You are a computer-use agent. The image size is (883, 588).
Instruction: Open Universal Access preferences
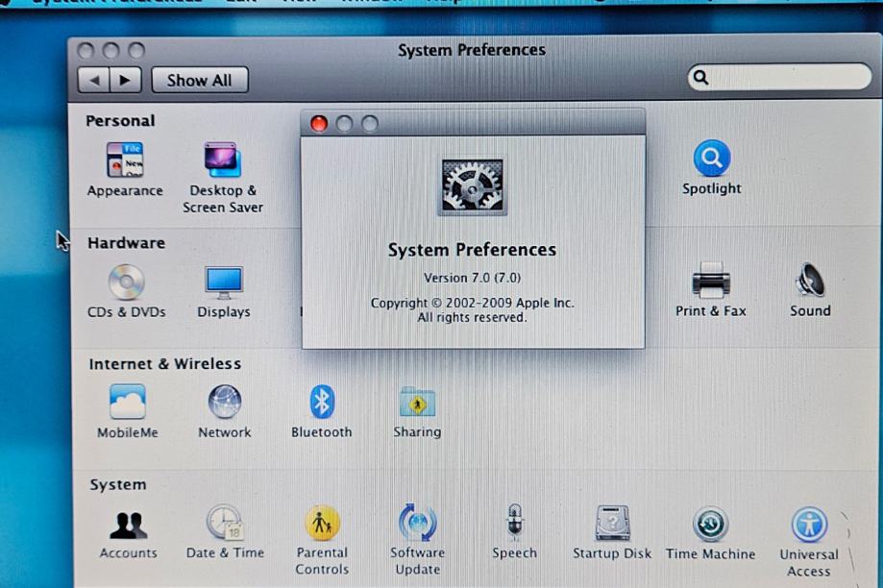point(809,542)
